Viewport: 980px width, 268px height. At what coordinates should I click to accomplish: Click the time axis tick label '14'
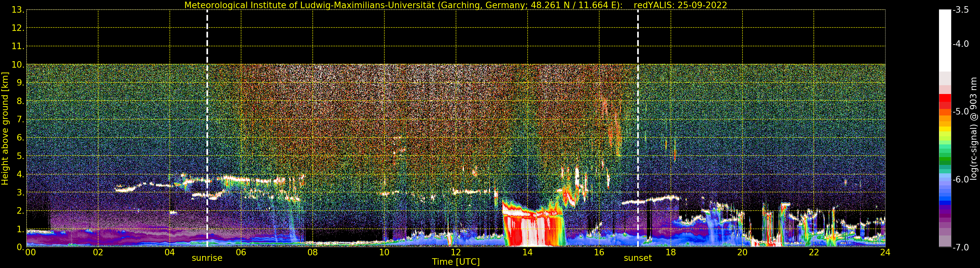527,252
